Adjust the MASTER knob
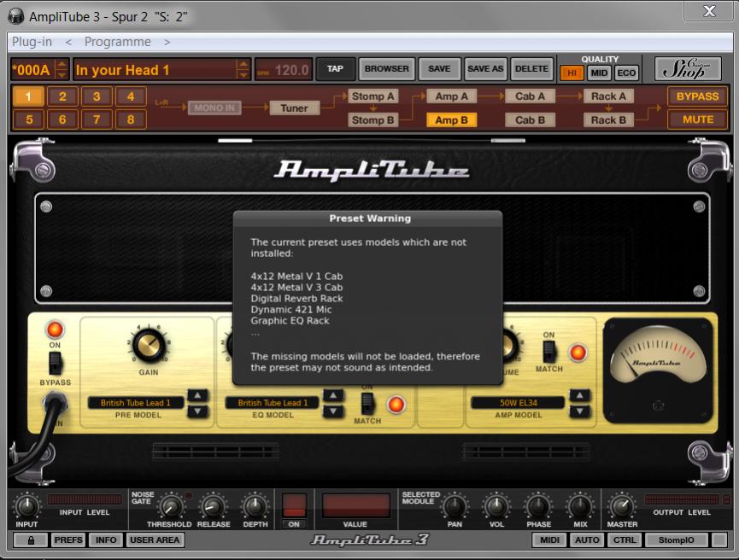Image resolution: width=739 pixels, height=560 pixels. 621,506
